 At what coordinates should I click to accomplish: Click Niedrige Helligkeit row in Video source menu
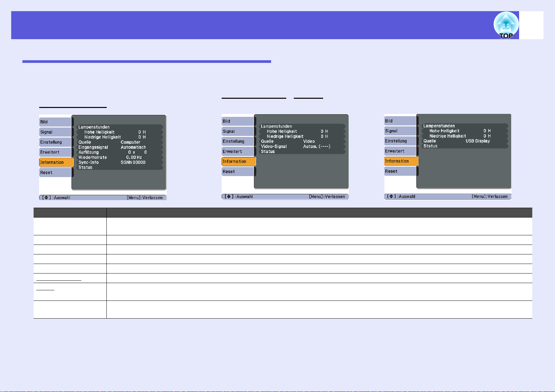(302, 136)
